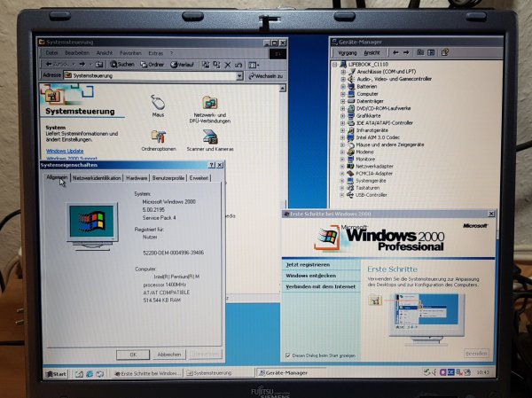Expand IDE ATA/ATAPI-Controller node

click(342, 123)
